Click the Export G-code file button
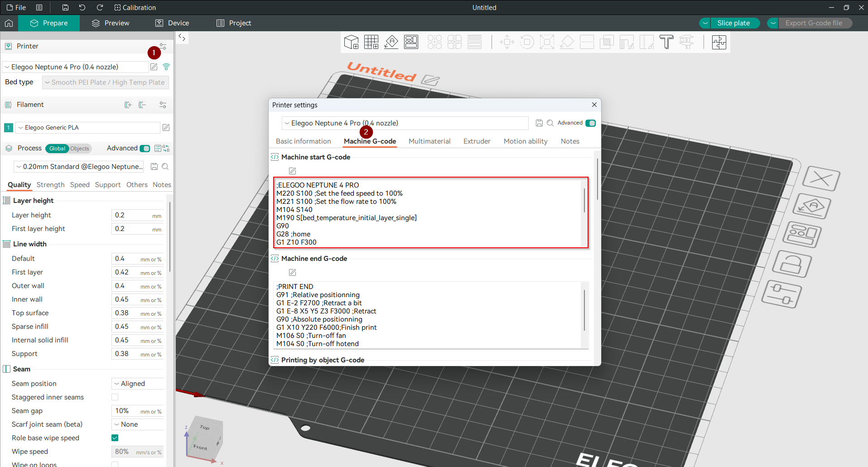 pyautogui.click(x=814, y=23)
